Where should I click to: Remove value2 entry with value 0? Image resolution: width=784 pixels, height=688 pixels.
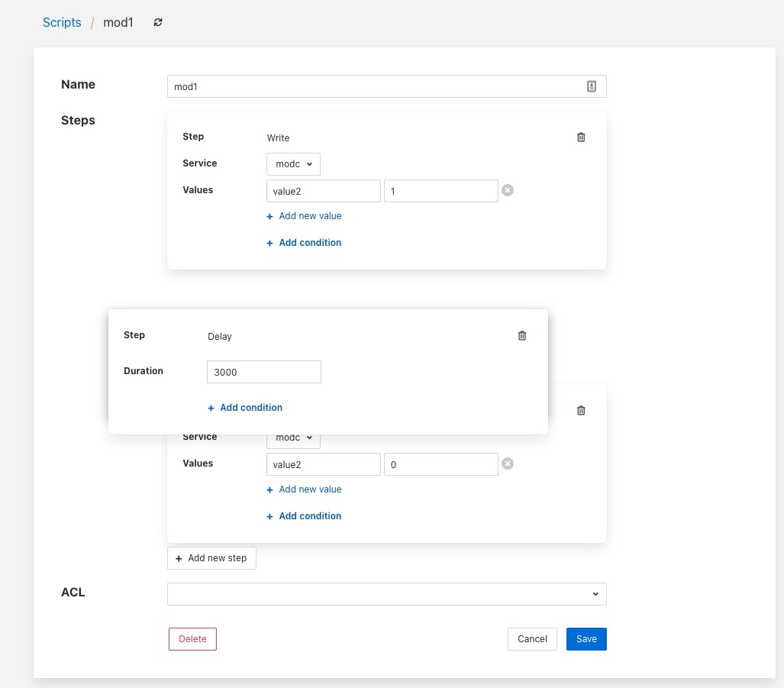click(508, 464)
